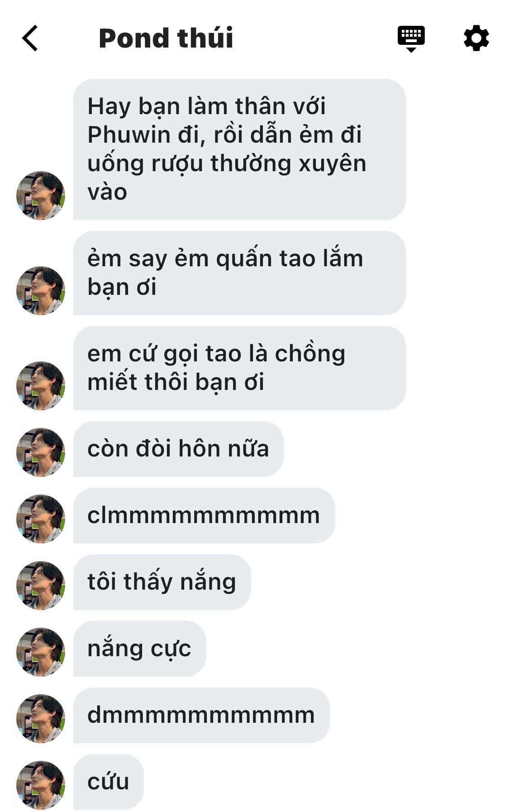The image size is (509, 812).
Task: Tap avatar beside 'còn đòi hôn nữa'
Action: [41, 452]
